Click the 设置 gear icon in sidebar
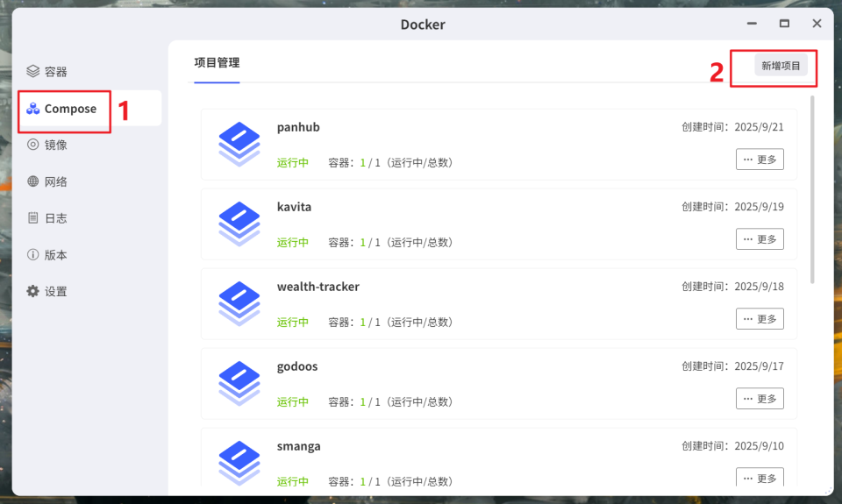The height and width of the screenshot is (504, 842). point(32,291)
